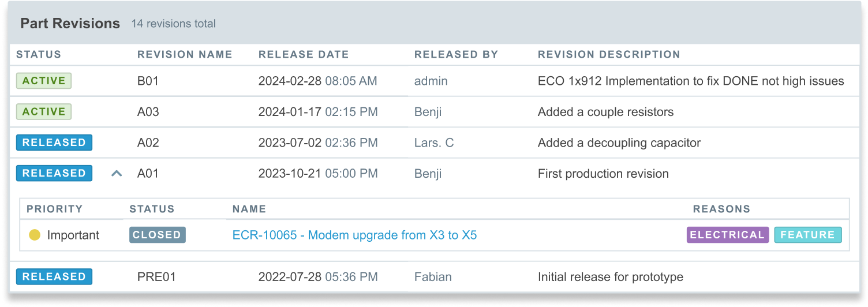Sort by Released By column header

click(x=456, y=55)
